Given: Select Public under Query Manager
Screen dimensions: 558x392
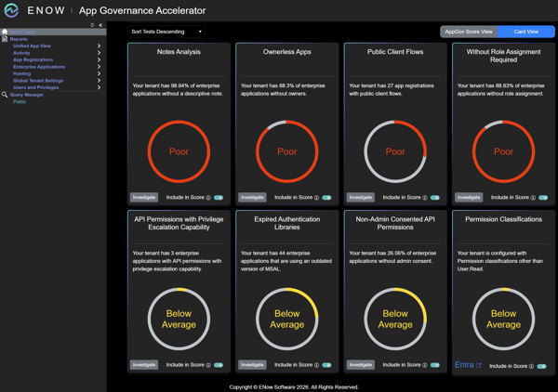Looking at the screenshot, I should click(x=20, y=101).
